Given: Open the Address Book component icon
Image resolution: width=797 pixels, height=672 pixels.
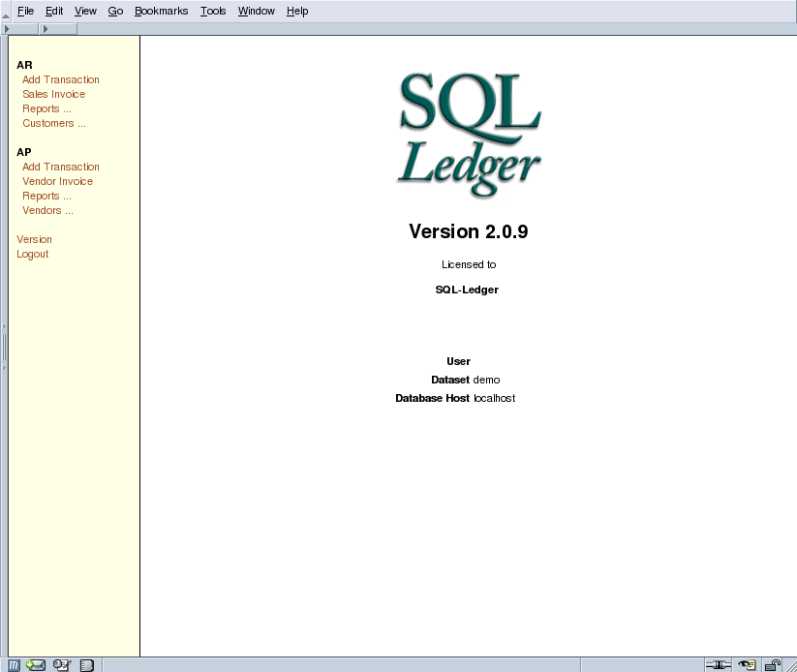Looking at the screenshot, I should click(x=84, y=664).
